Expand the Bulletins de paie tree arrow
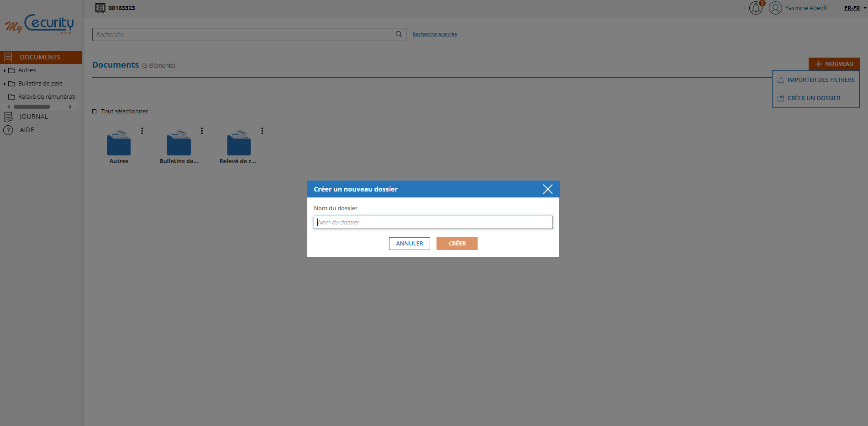868x426 pixels. [x=5, y=84]
